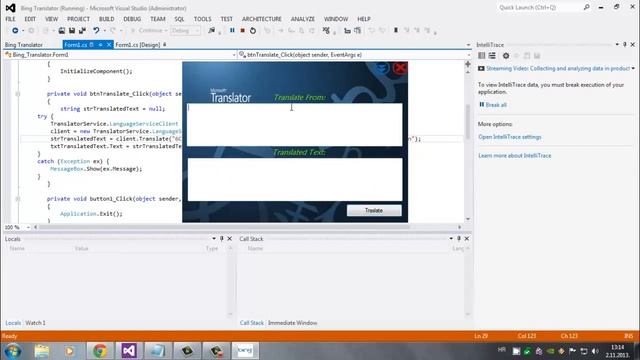Restart debugging with the circular arrow
Viewport: 640px width, 360px height.
(x=253, y=31)
